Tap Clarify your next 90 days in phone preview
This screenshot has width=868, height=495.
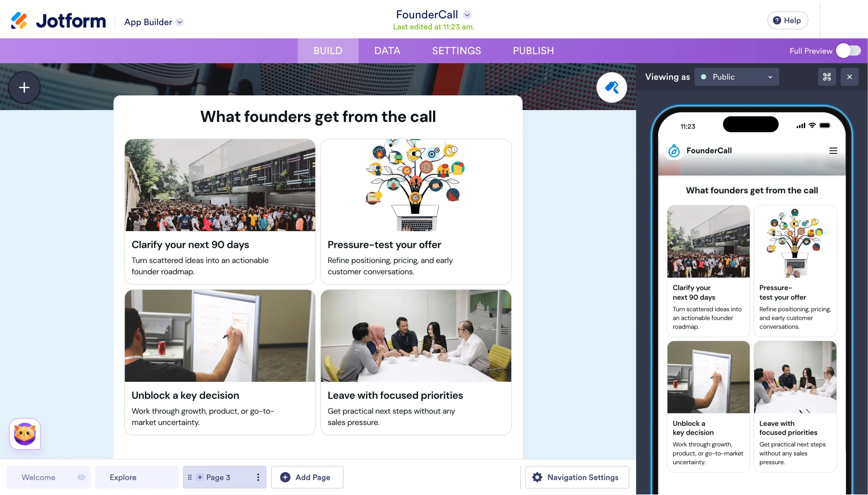[708, 271]
